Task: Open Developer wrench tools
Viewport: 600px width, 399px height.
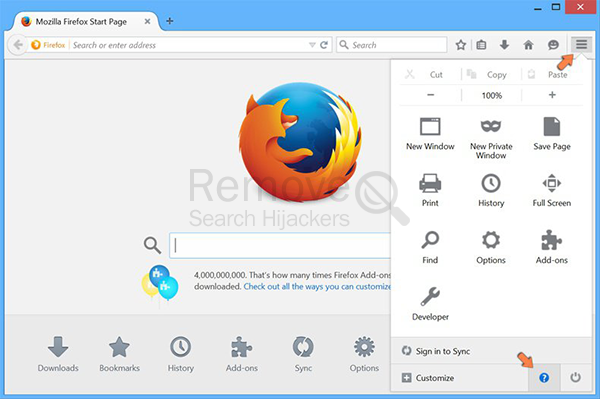Action: (430, 304)
